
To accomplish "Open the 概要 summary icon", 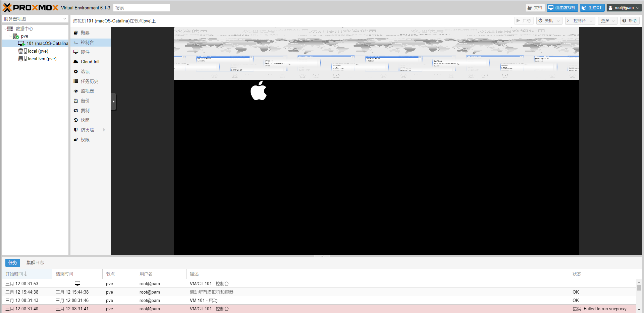I will pos(76,33).
